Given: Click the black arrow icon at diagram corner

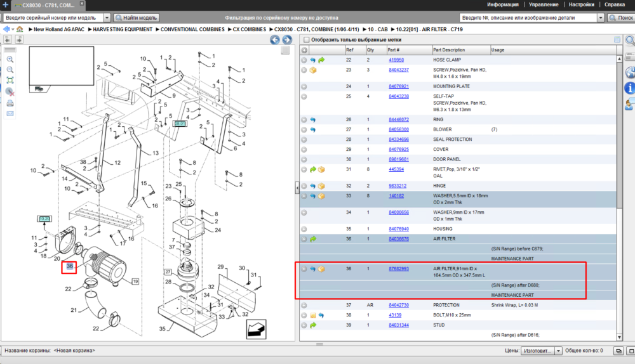Looking at the screenshot, I should (x=257, y=329).
